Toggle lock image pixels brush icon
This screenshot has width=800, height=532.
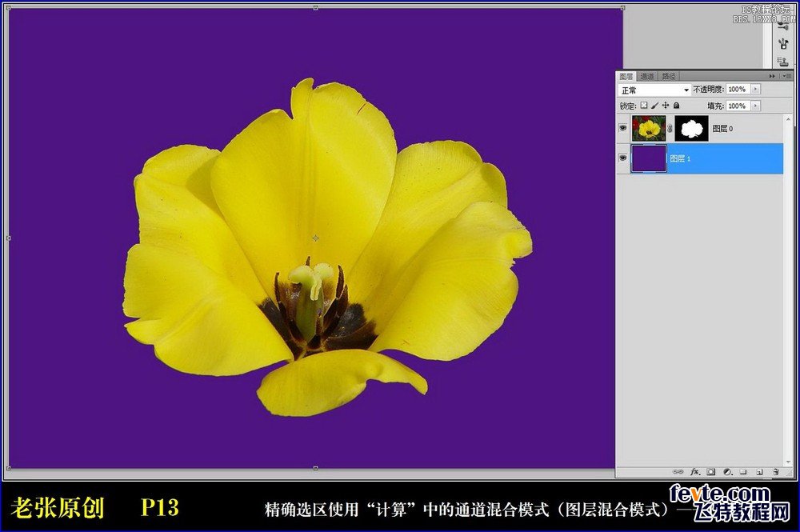654,105
